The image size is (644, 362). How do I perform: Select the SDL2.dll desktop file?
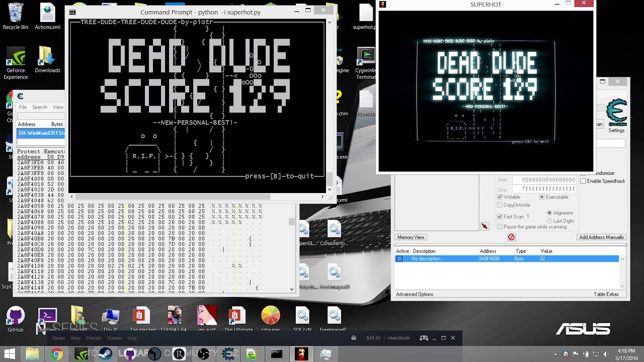coord(302,319)
